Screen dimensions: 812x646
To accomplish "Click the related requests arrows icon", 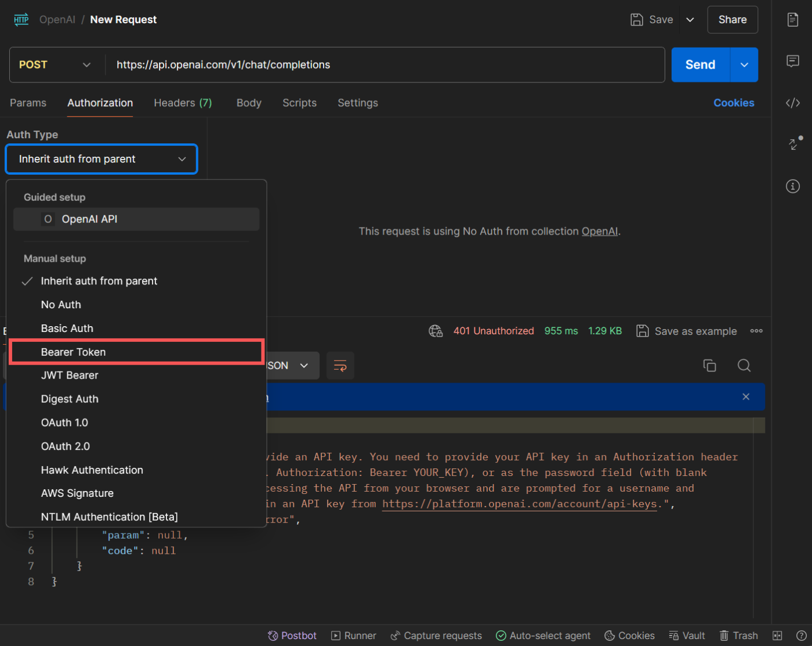I will point(795,143).
